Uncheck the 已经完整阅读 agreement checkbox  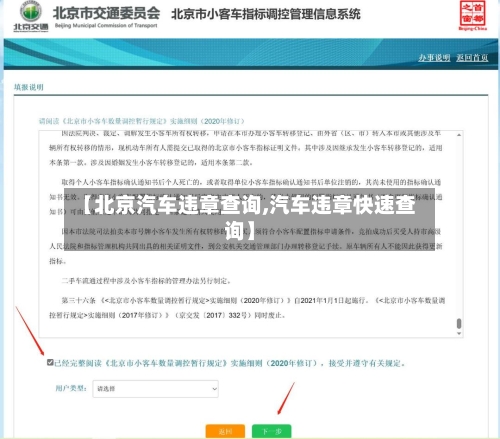[x=50, y=362]
